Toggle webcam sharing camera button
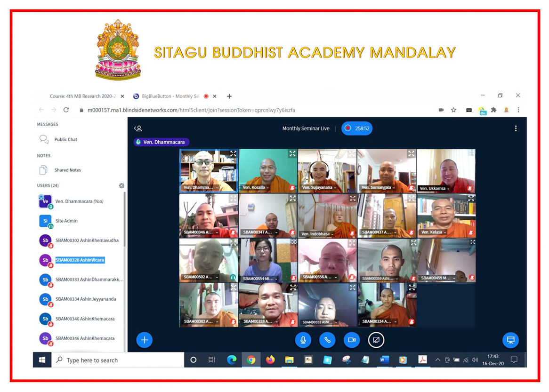The width and height of the screenshot is (549, 392). (x=352, y=340)
